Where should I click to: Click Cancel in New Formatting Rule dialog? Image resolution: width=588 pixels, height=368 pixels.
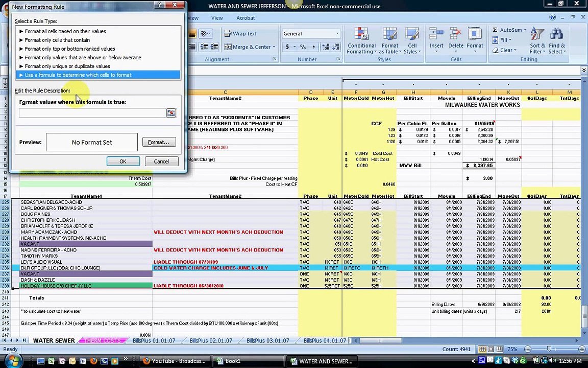pyautogui.click(x=161, y=161)
